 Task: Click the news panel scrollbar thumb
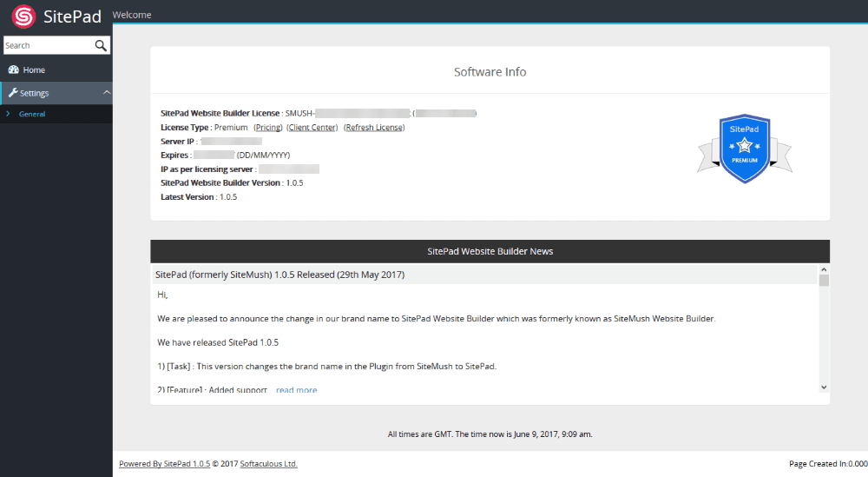[824, 281]
